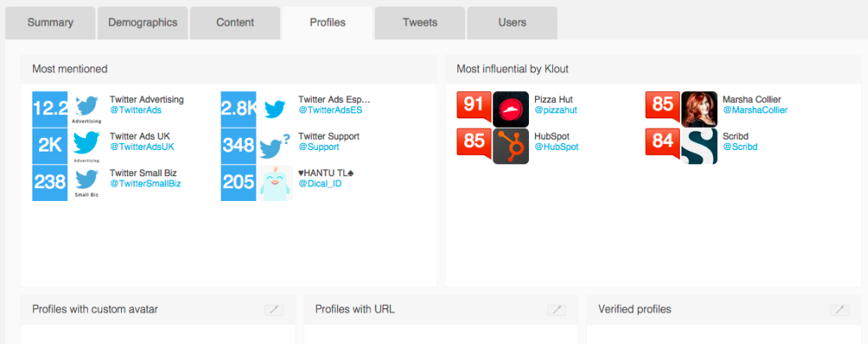Click the HubSpot sprocket logo

(511, 146)
